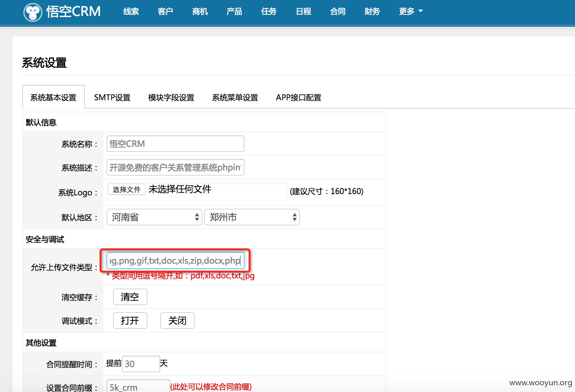Click the 默认地区 label
This screenshot has height=392, width=575.
[x=79, y=217]
